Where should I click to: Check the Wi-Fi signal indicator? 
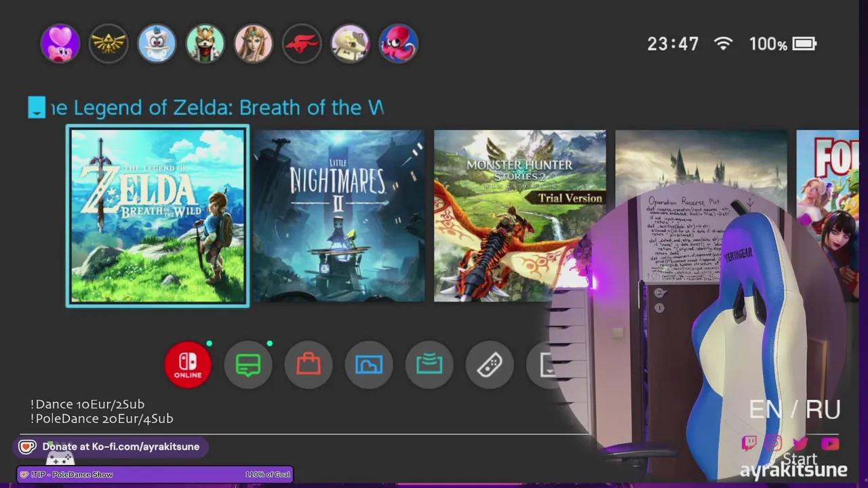pos(724,44)
